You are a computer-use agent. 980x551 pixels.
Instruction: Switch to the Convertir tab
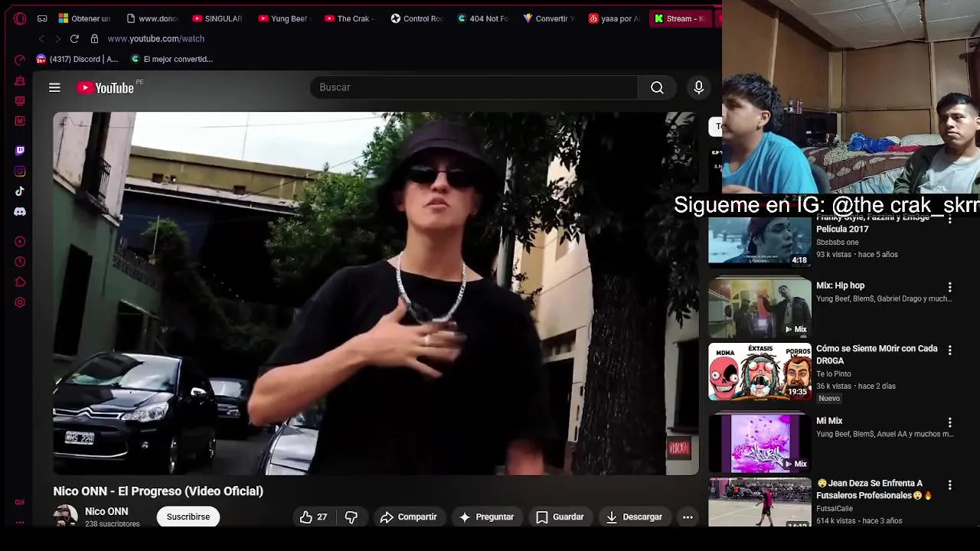point(547,18)
